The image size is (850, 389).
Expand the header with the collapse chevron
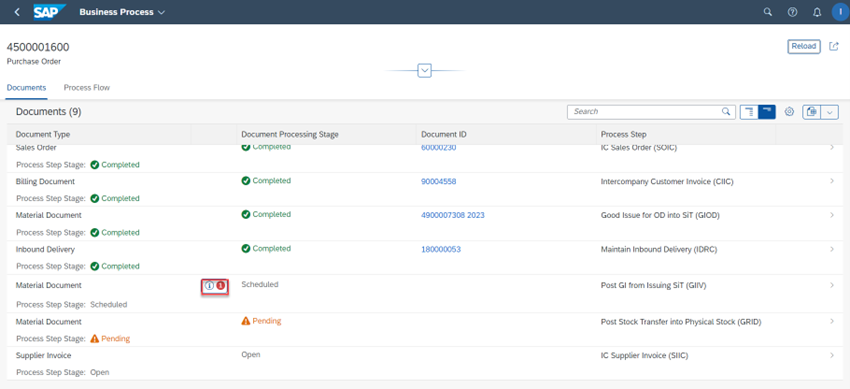tap(424, 70)
